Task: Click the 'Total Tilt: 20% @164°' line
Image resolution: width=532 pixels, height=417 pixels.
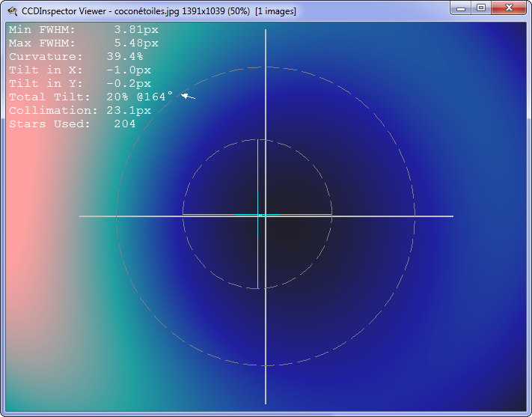Action: tap(91, 97)
